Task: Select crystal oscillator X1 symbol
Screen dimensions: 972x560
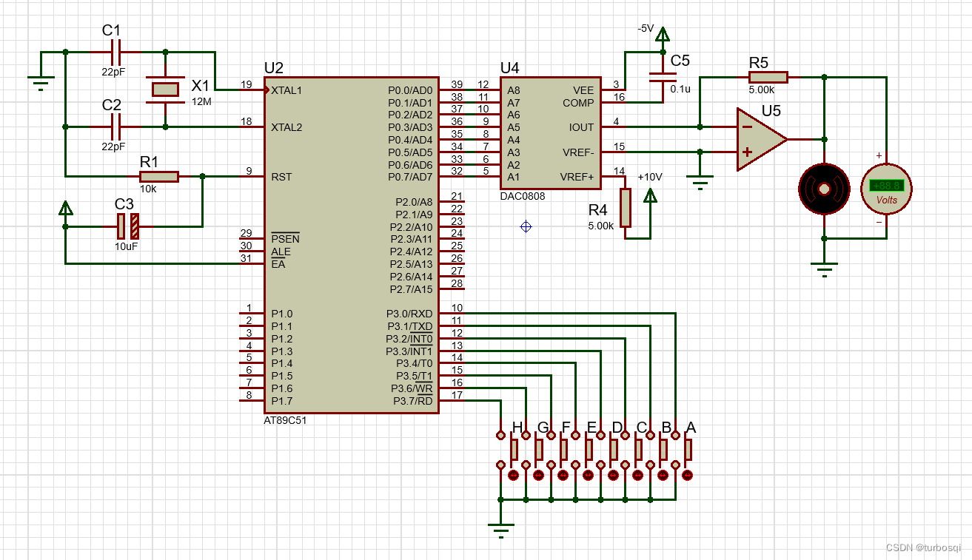Action: point(164,90)
